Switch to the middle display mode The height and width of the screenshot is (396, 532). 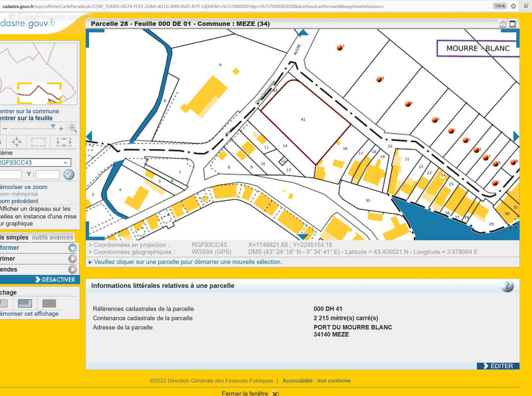coord(25,303)
